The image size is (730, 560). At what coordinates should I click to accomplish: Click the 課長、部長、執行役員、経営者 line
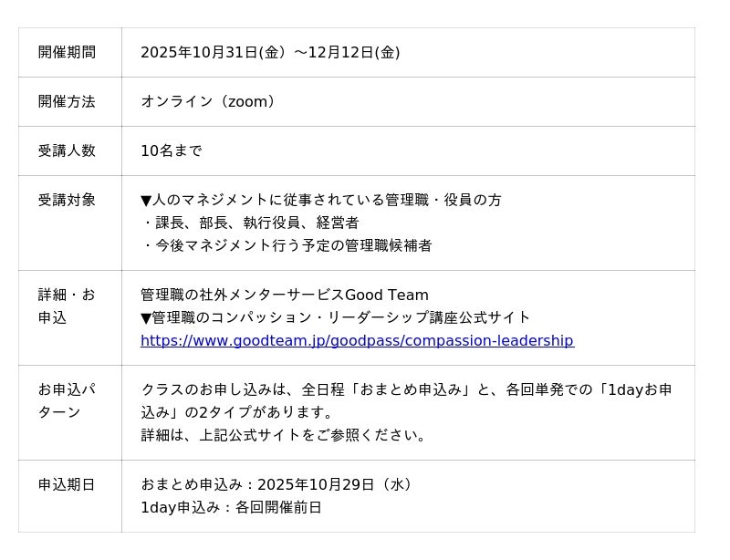(250, 223)
